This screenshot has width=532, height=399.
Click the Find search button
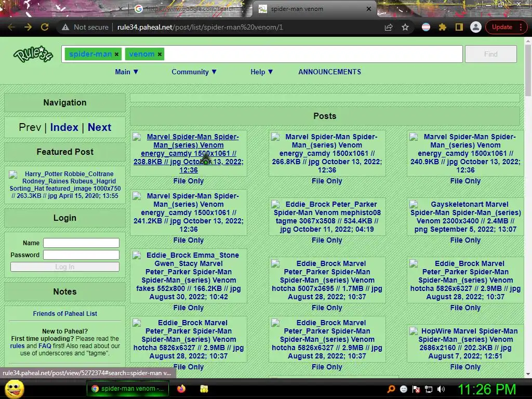(x=490, y=54)
